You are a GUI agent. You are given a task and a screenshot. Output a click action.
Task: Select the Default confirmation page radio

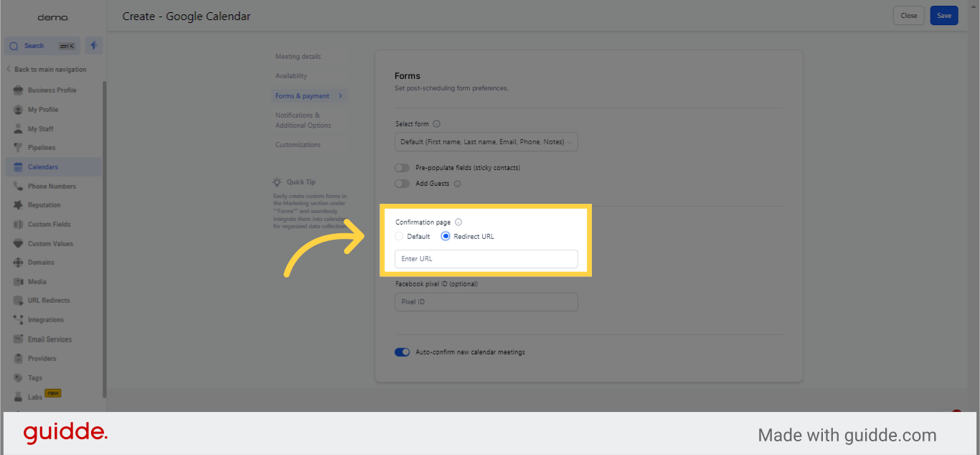coord(400,236)
